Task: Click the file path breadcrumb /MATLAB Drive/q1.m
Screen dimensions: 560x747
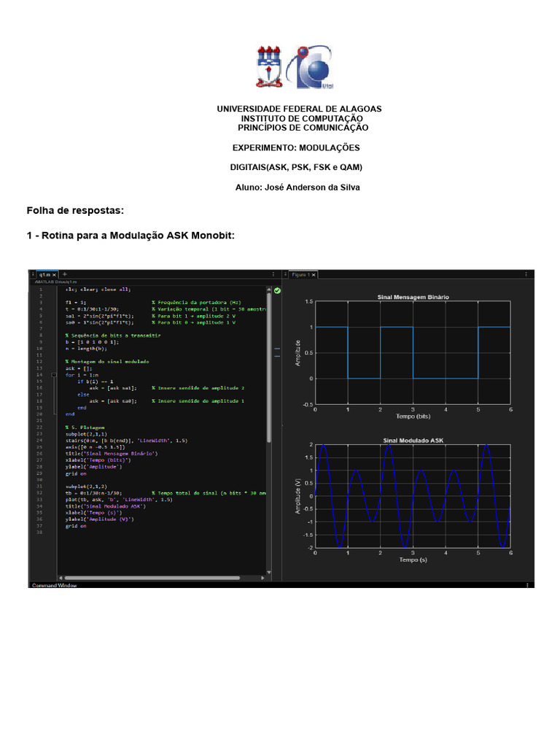Action: tap(55, 282)
